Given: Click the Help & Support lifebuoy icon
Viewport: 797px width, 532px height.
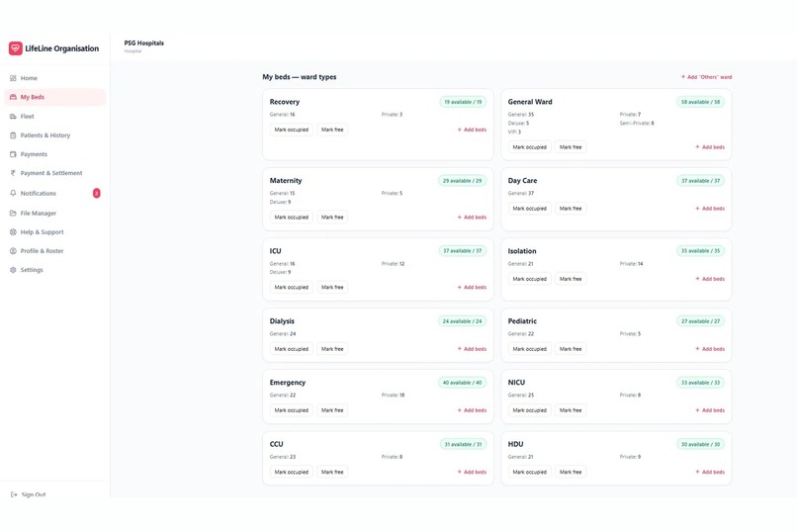Looking at the screenshot, I should click(13, 231).
